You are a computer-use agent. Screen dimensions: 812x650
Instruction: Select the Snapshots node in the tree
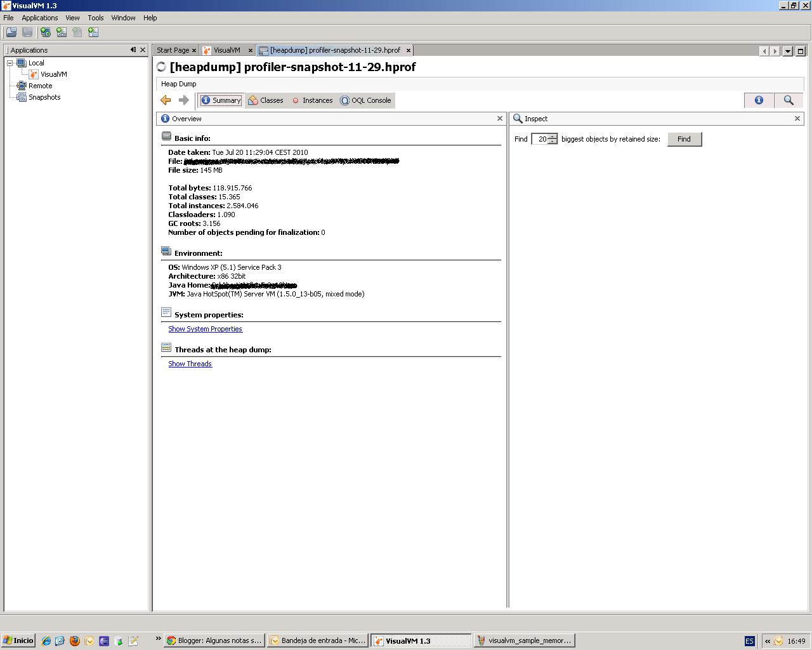click(x=44, y=97)
